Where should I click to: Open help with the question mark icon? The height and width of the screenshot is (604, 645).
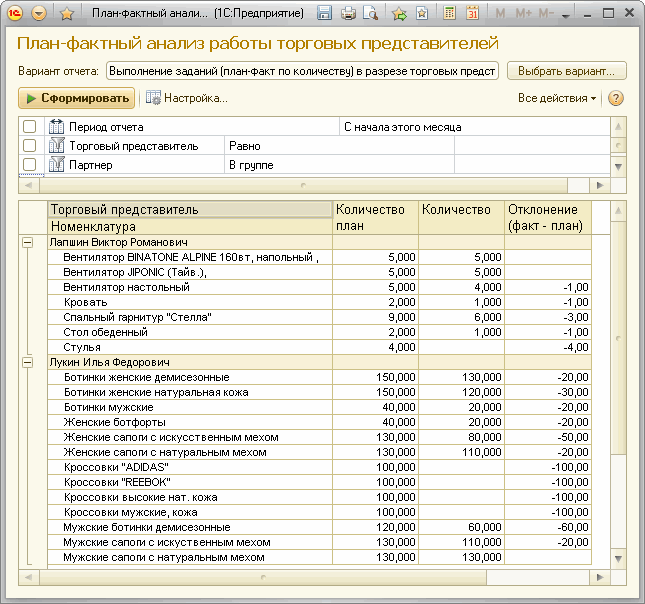point(616,98)
